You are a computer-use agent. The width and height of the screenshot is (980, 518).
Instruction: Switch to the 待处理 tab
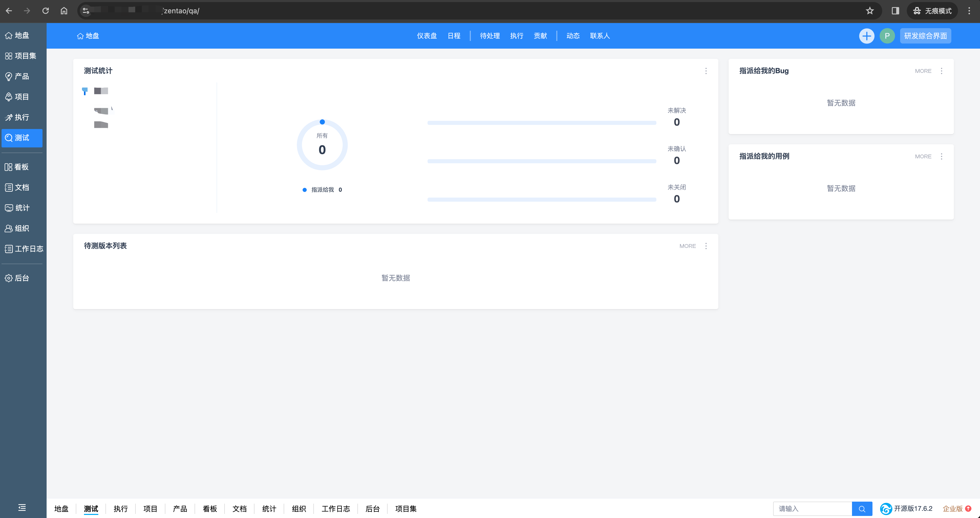pos(490,36)
